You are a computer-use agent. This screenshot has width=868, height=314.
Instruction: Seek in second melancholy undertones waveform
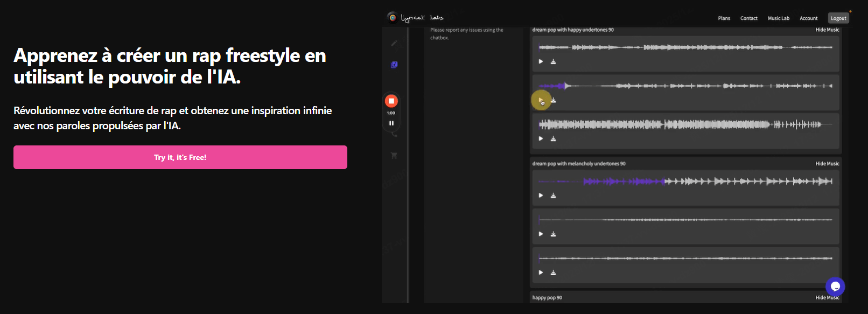685,220
